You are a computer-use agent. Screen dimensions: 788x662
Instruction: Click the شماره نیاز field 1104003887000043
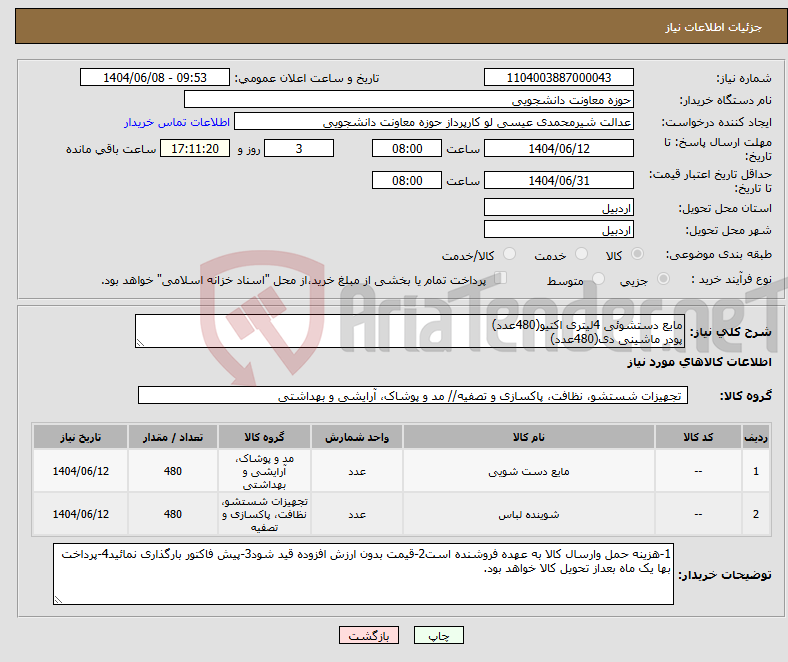tap(558, 77)
